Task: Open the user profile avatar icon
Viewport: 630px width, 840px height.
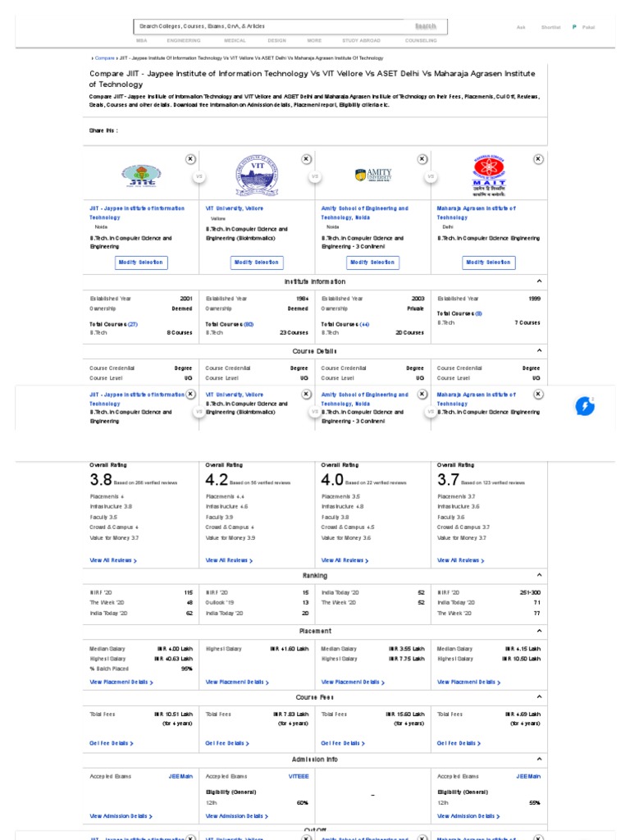Action: [574, 27]
